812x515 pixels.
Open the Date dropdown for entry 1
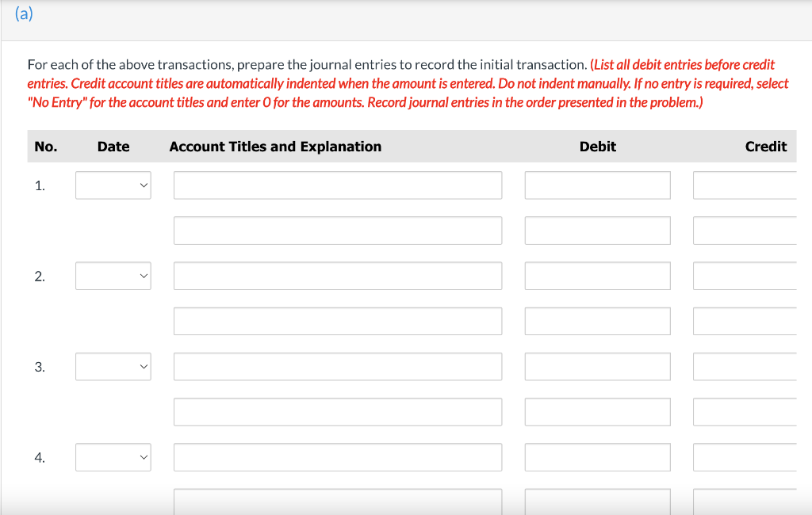113,185
